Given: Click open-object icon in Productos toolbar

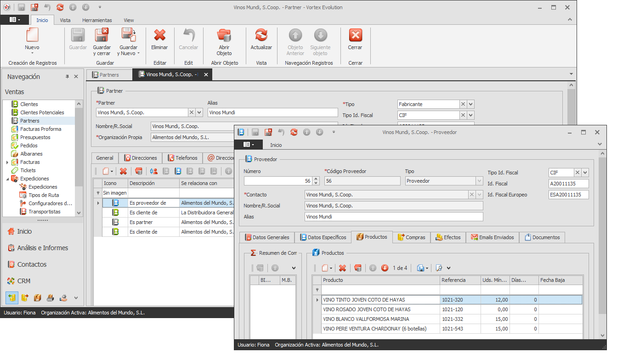Looking at the screenshot, I should coord(358,268).
